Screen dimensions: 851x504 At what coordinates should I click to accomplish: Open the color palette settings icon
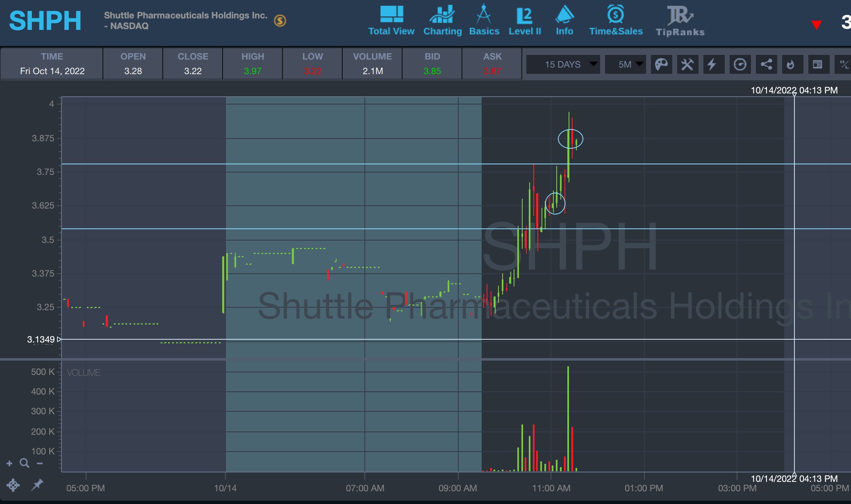(x=661, y=64)
